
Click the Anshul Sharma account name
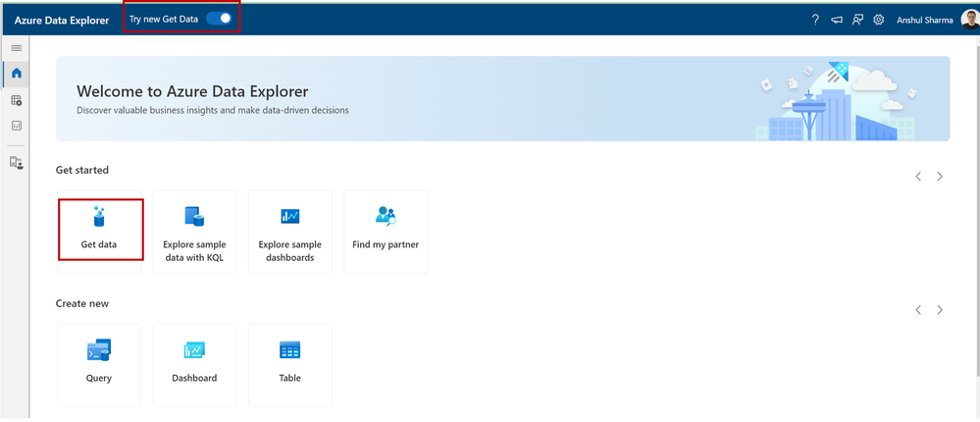(x=924, y=20)
